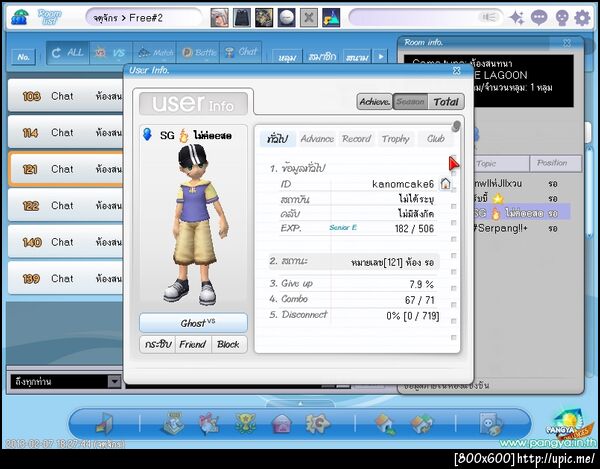
Task: Click the สนาม column header
Action: pyautogui.click(x=357, y=57)
